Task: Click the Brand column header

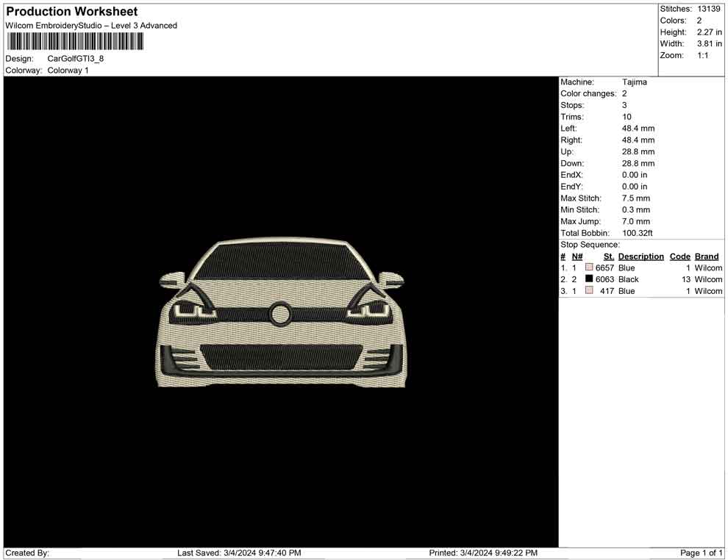Action: point(706,256)
